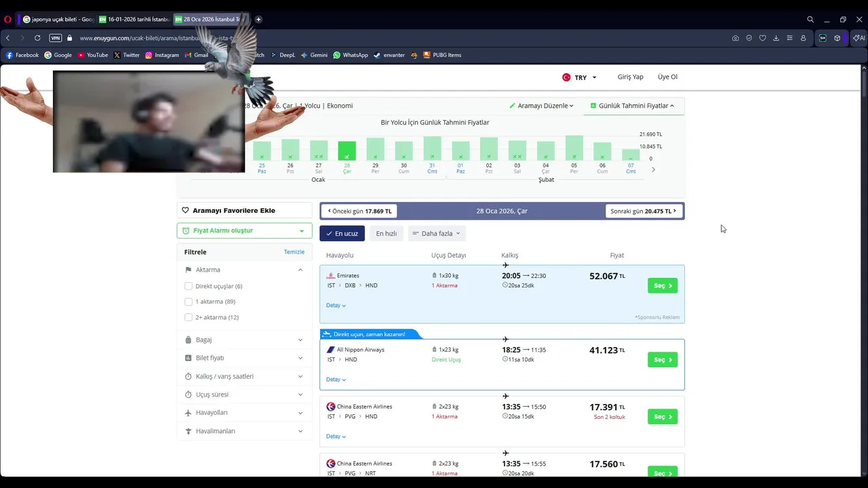The height and width of the screenshot is (488, 868).
Task: Go back with the browser back arrow
Action: 8,38
